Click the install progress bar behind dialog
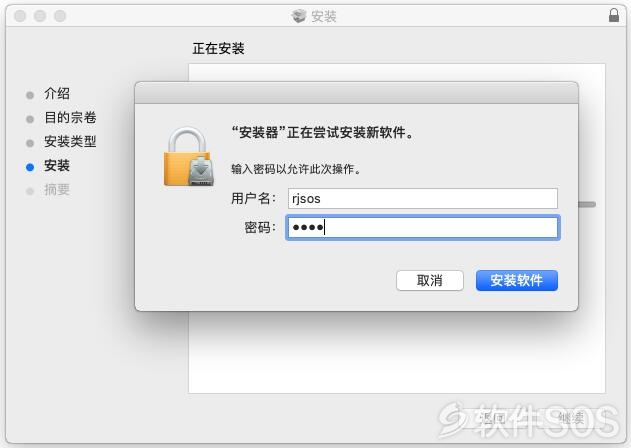Screen dimensions: 631x448 tap(587, 204)
